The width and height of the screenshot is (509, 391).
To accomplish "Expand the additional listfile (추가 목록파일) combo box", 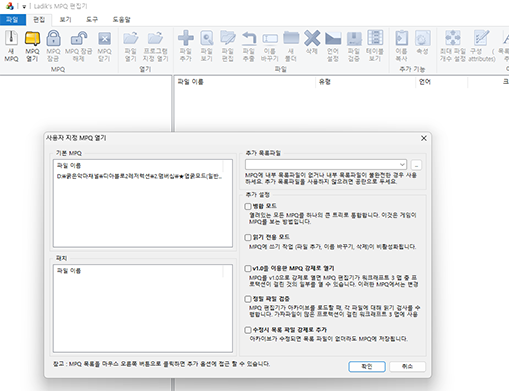I will click(x=402, y=164).
